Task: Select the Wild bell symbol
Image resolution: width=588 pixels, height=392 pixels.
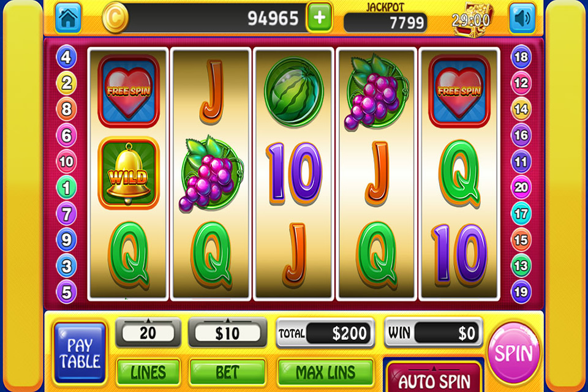Action: (128, 173)
